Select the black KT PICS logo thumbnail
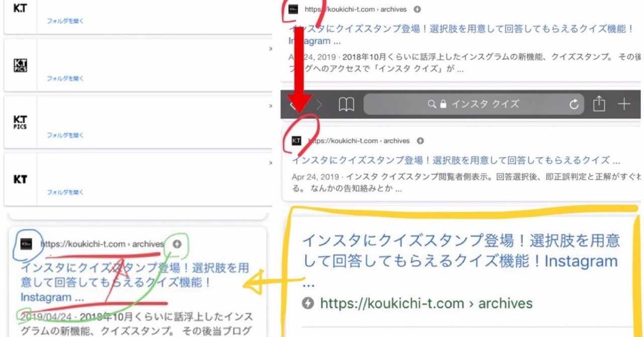644x337 pixels. click(20, 65)
